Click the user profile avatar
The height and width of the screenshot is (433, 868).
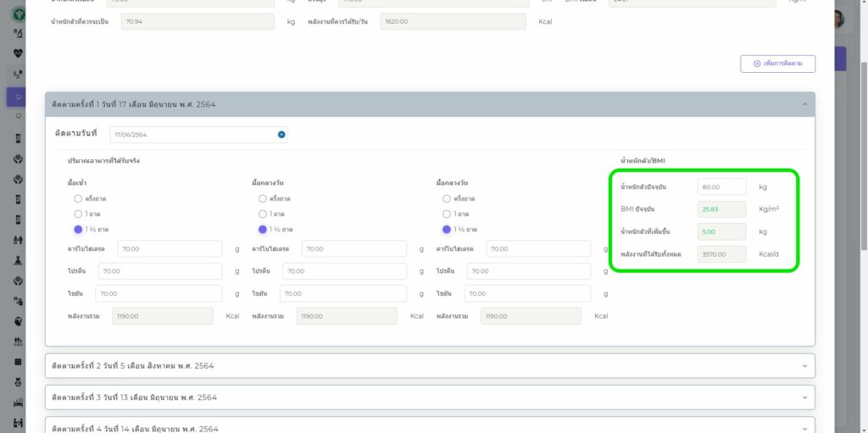(x=838, y=19)
